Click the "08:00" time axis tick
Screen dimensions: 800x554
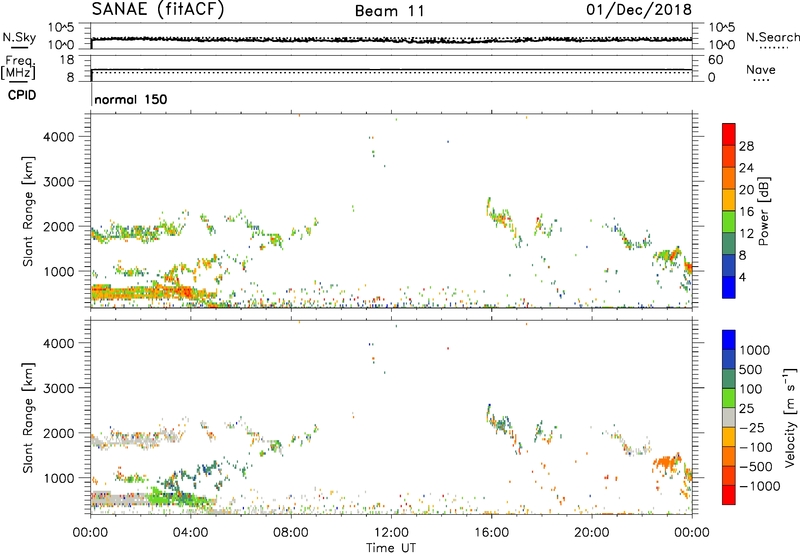pos(291,533)
